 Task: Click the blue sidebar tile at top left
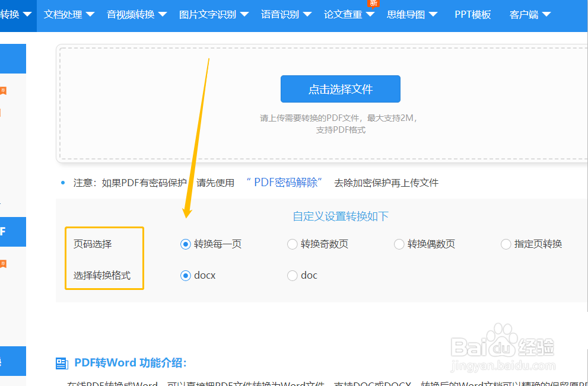[12, 59]
